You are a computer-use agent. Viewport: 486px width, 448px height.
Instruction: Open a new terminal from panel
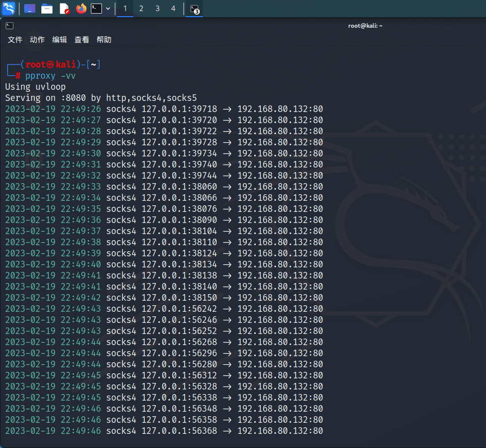[x=96, y=9]
